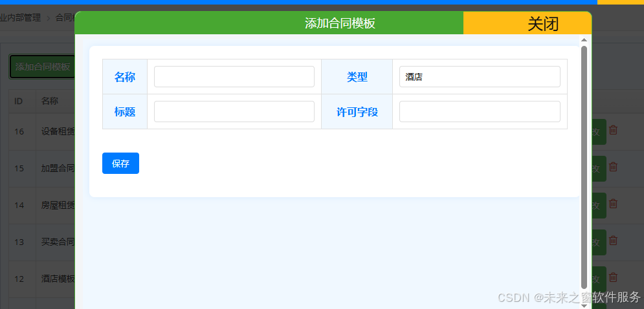The width and height of the screenshot is (644, 309).
Task: Click the 名称 field label
Action: 125,77
